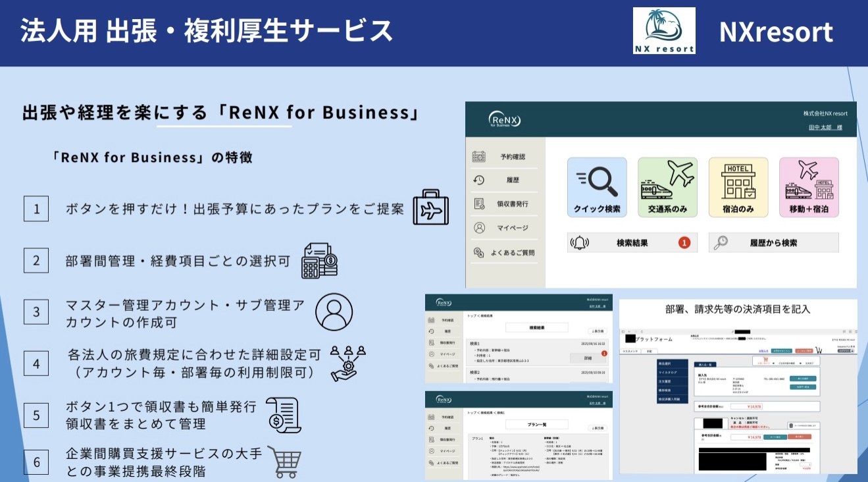The width and height of the screenshot is (868, 482).
Task: Click the トップ breadcrumb in 検索結果 screen
Action: (x=472, y=316)
